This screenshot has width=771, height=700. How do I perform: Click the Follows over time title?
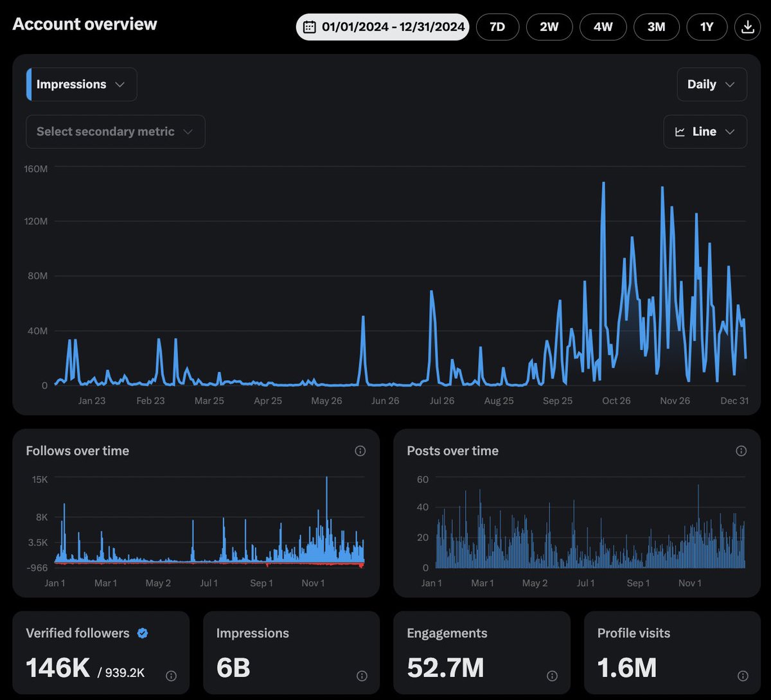pyautogui.click(x=77, y=451)
